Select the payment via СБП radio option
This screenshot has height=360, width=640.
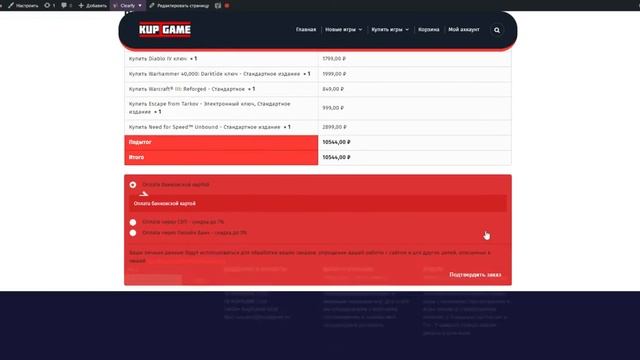[x=133, y=222]
